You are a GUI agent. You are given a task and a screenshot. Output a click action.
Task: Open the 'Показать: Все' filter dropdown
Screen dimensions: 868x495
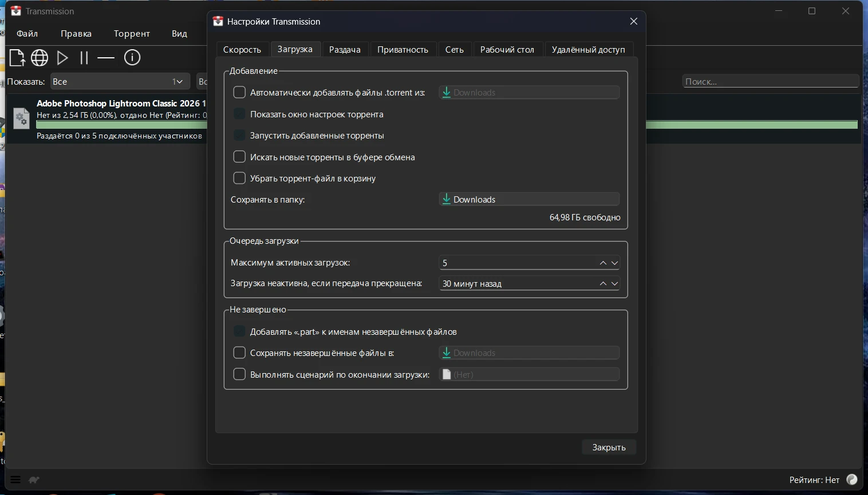coord(120,82)
